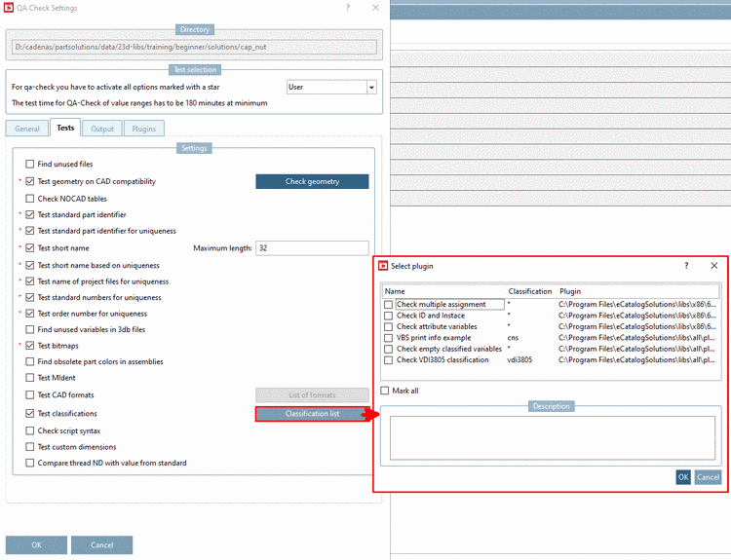Enable the Mark all checkbox

coord(385,391)
